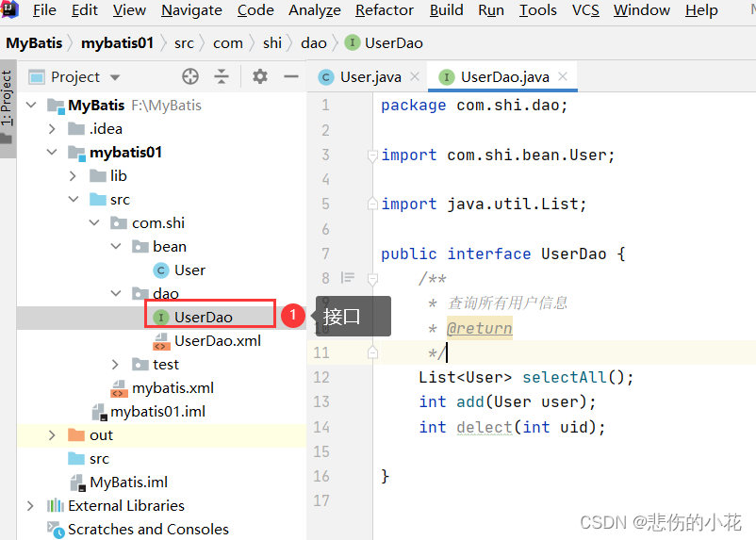Click Scratches and Consoles icon

click(x=56, y=530)
